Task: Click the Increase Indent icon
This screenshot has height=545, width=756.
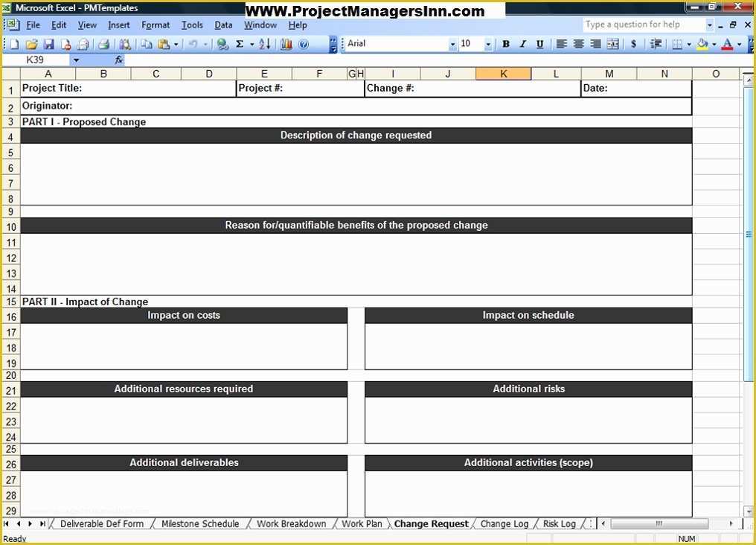Action: 656,44
